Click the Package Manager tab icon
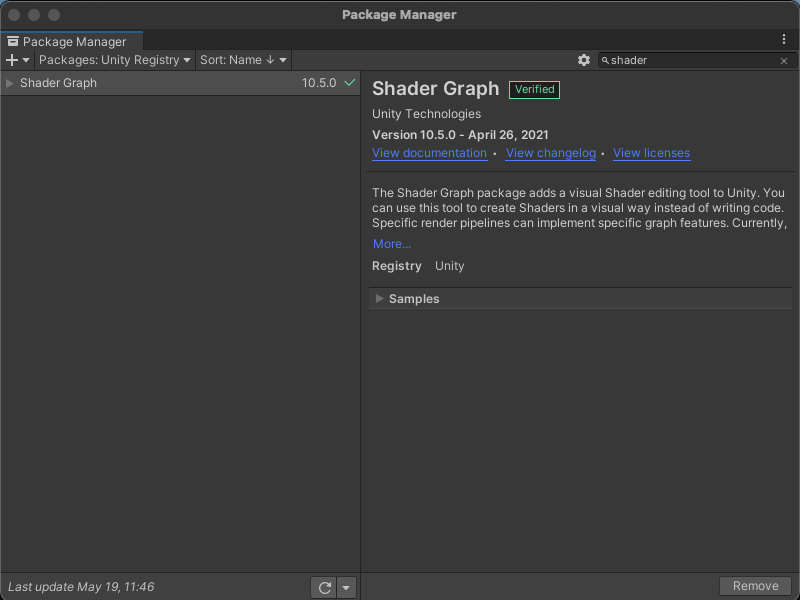The image size is (800, 600). click(13, 41)
